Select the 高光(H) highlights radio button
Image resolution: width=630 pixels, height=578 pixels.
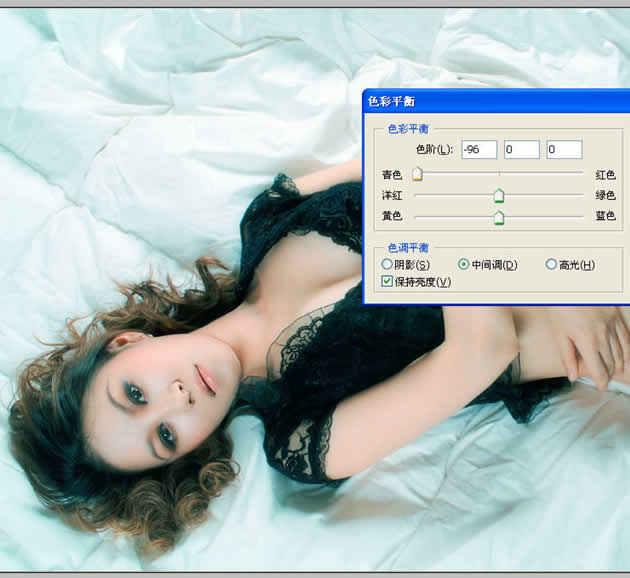551,264
